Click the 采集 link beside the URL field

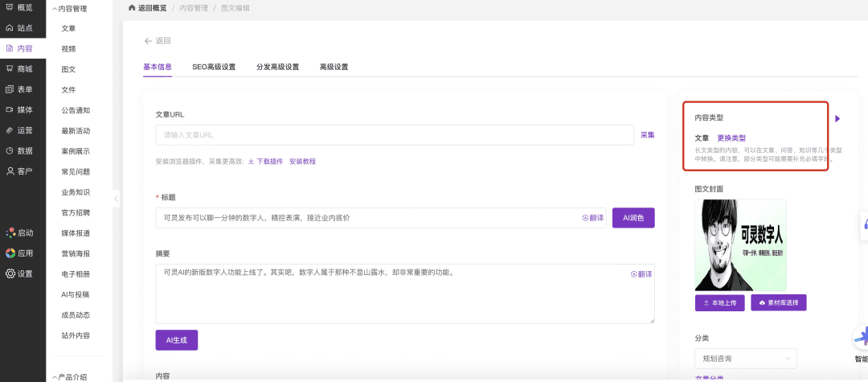tap(648, 135)
